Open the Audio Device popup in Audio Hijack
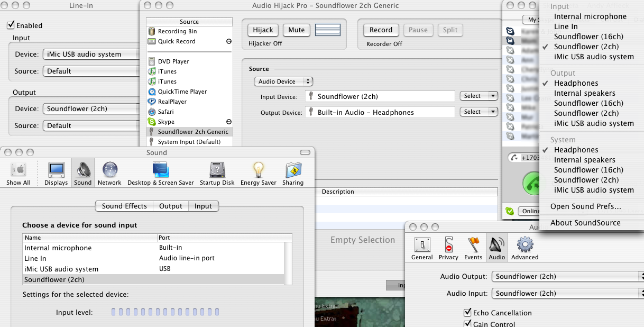 coord(283,81)
